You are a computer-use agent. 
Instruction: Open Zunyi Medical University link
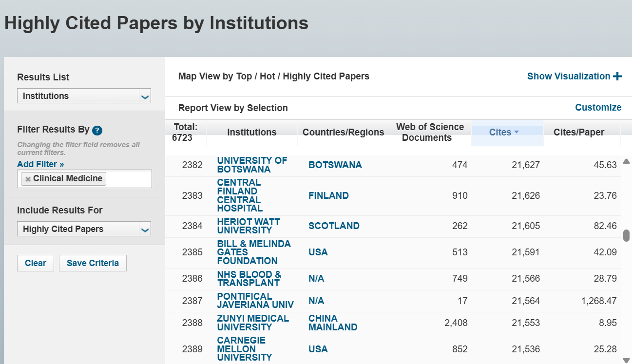point(253,323)
